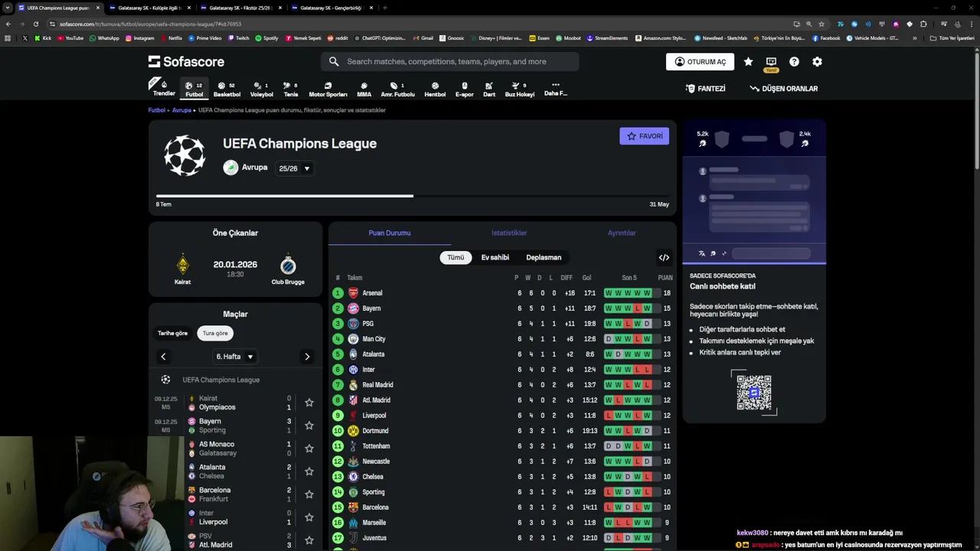Click the embed code icon above standings
Screen dimensions: 980x551
(x=664, y=258)
